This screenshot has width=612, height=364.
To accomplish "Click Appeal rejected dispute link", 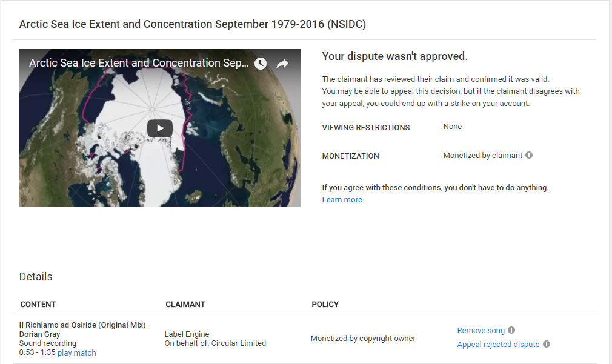I will 498,345.
